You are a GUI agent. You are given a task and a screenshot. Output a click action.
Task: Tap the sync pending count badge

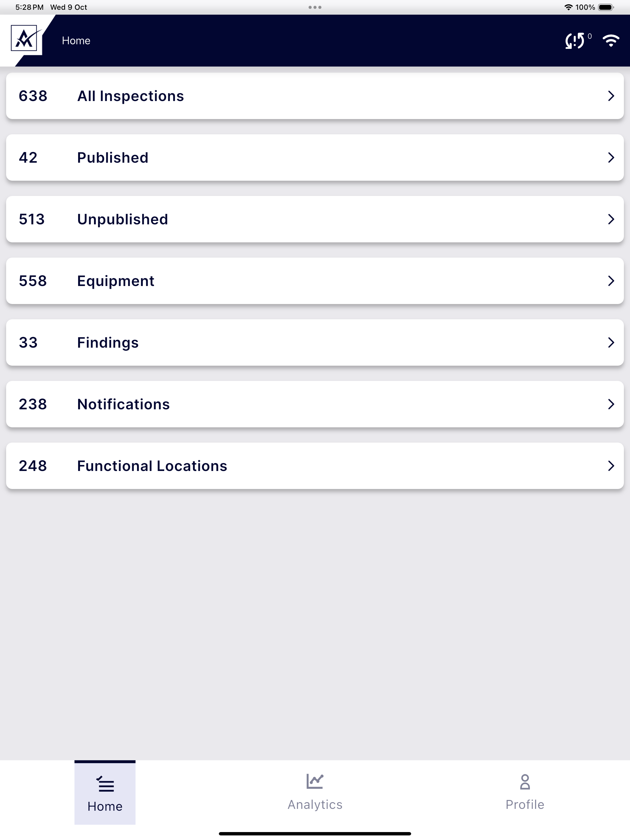(x=590, y=36)
